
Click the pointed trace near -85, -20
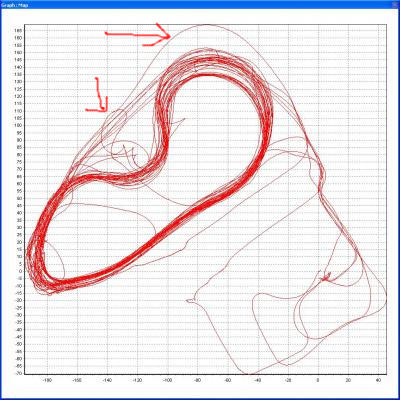[x=190, y=301]
